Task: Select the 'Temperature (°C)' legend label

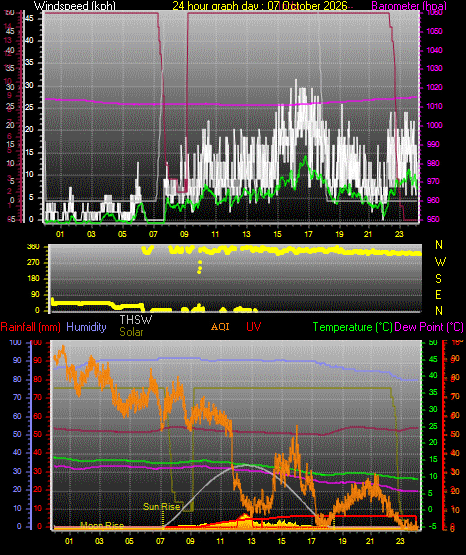Action: (x=352, y=327)
